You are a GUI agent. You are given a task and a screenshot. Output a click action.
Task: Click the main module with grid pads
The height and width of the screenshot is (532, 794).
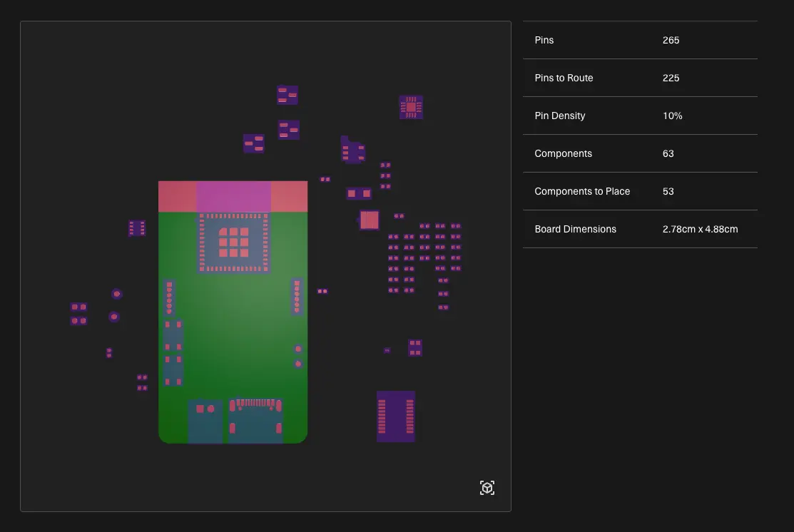coord(233,242)
